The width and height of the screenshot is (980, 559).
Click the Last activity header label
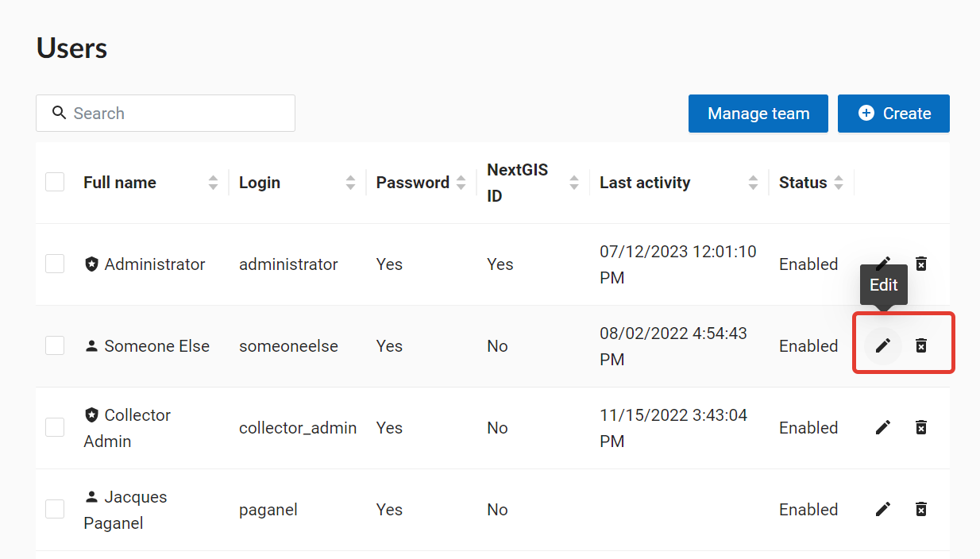point(645,183)
